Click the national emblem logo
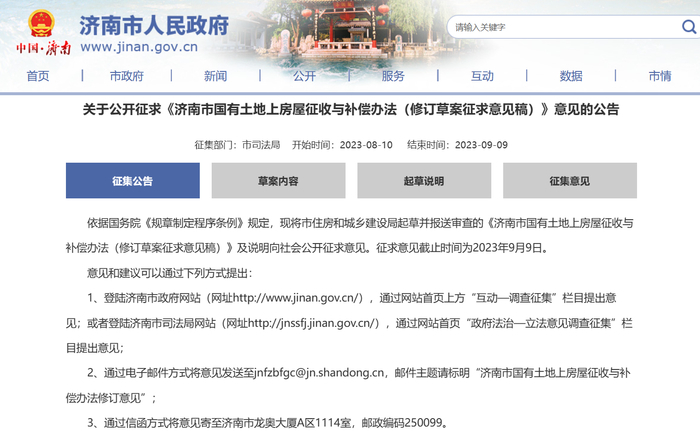Viewport: 700px width, 431px height. 42,23
